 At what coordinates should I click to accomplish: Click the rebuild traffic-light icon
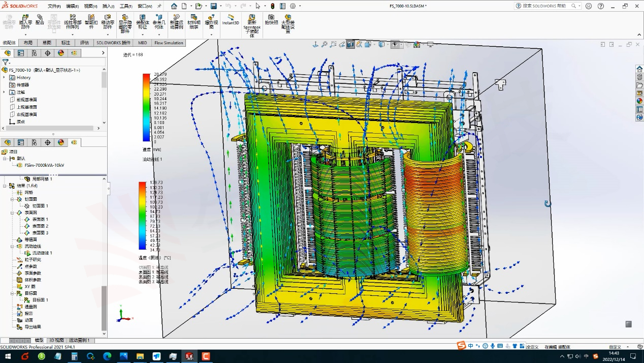pos(272,6)
